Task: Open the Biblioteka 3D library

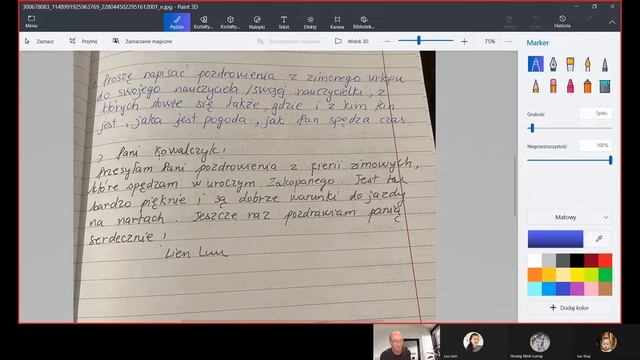Action: click(364, 22)
